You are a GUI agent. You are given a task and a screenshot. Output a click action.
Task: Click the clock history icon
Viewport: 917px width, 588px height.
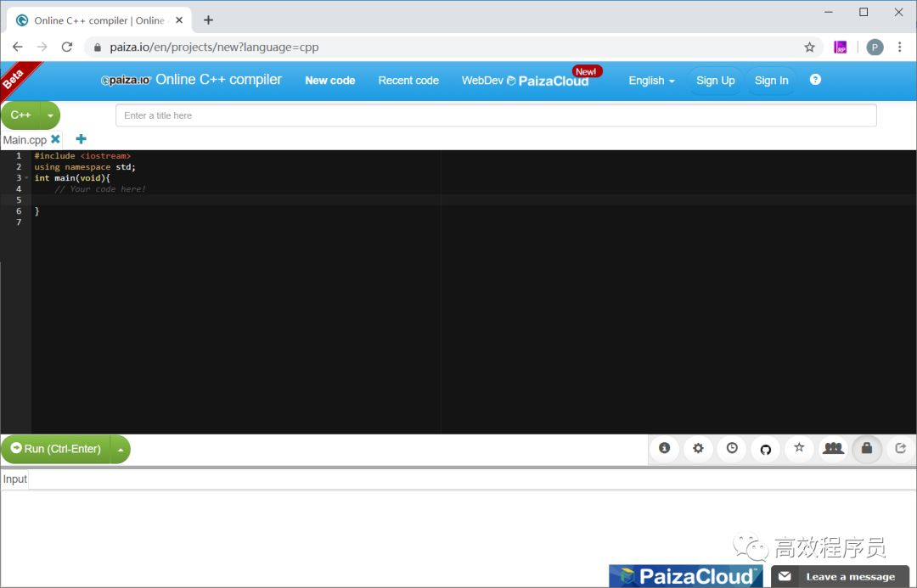[732, 448]
